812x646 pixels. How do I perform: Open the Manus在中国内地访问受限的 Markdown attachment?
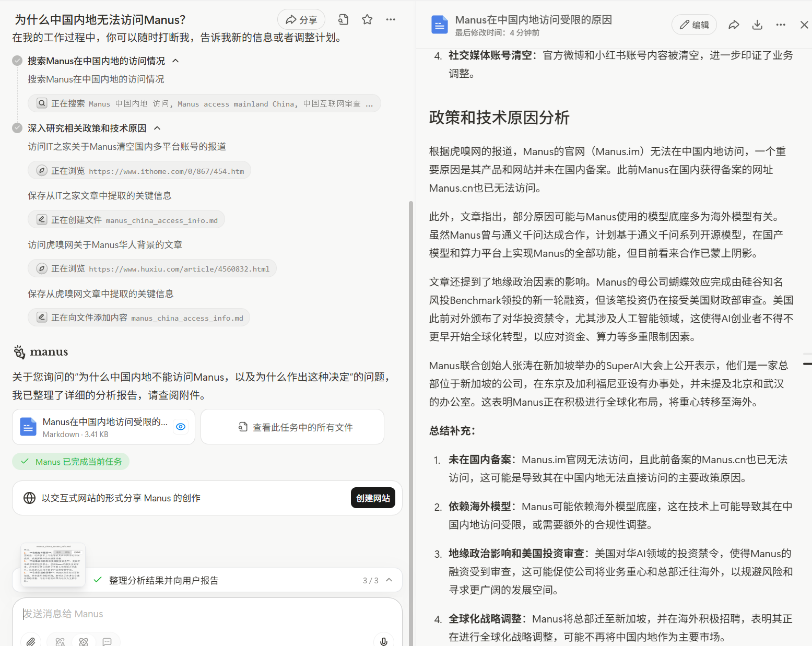[x=103, y=427]
